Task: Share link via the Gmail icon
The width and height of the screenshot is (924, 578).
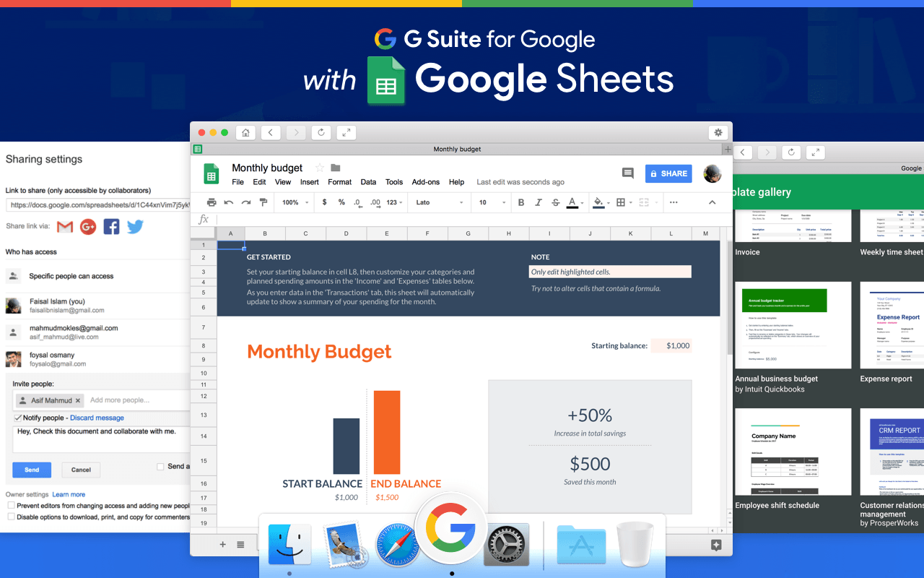Action: pyautogui.click(x=65, y=227)
